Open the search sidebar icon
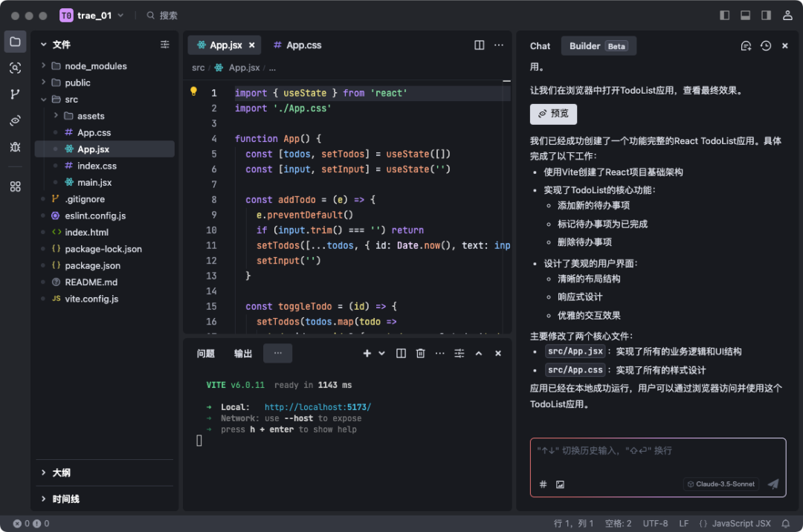This screenshot has height=532, width=803. point(16,68)
